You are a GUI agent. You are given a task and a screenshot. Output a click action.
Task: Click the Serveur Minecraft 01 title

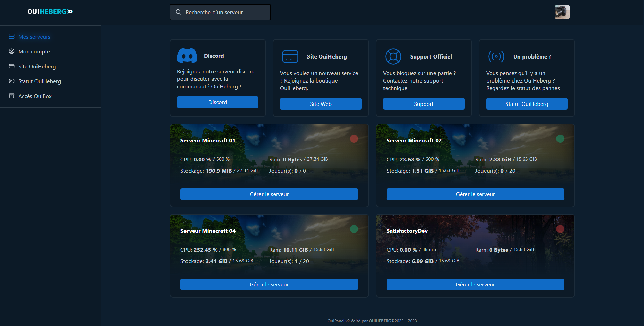tap(208, 140)
